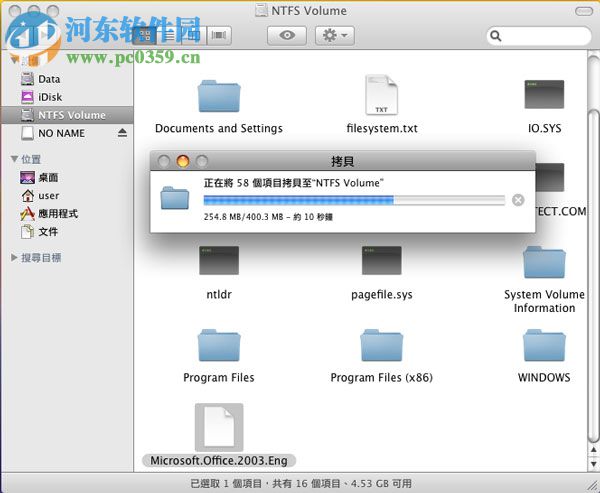Screen dimensions: 600x493
Task: Click the NTFS Volume title bar icon
Action: [262, 10]
